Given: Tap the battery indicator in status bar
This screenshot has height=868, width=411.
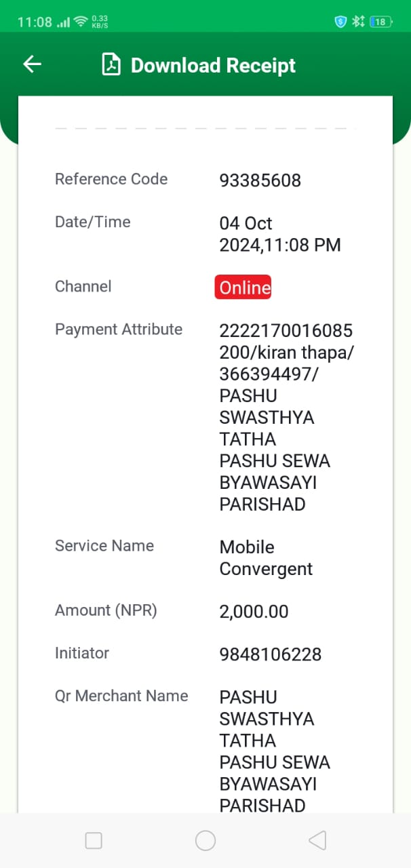Looking at the screenshot, I should (381, 22).
